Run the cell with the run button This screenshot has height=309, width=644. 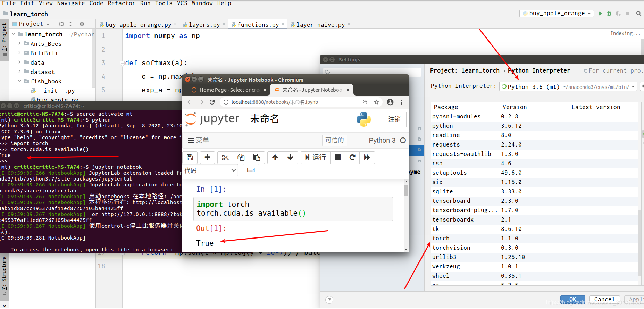[x=316, y=157]
